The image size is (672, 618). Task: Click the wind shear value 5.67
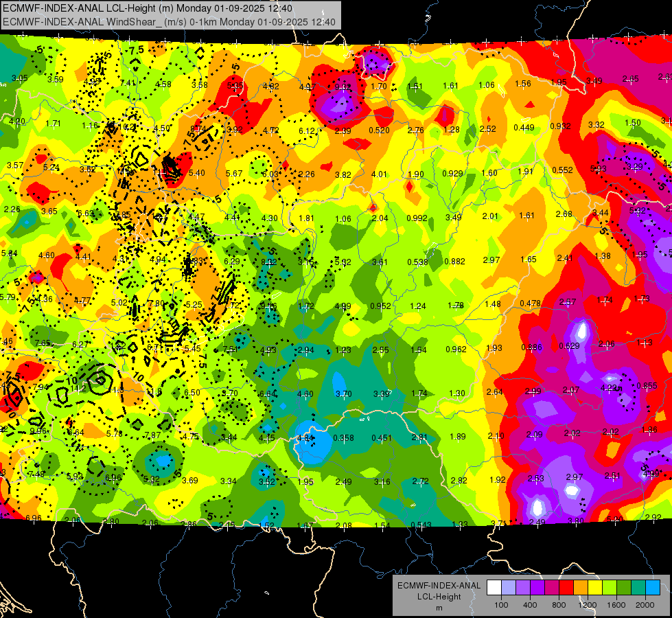[x=234, y=173]
